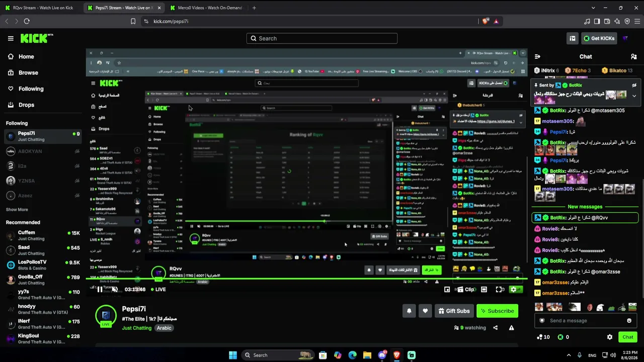
Task: Open Brave Shields icon in address bar
Action: click(x=485, y=21)
